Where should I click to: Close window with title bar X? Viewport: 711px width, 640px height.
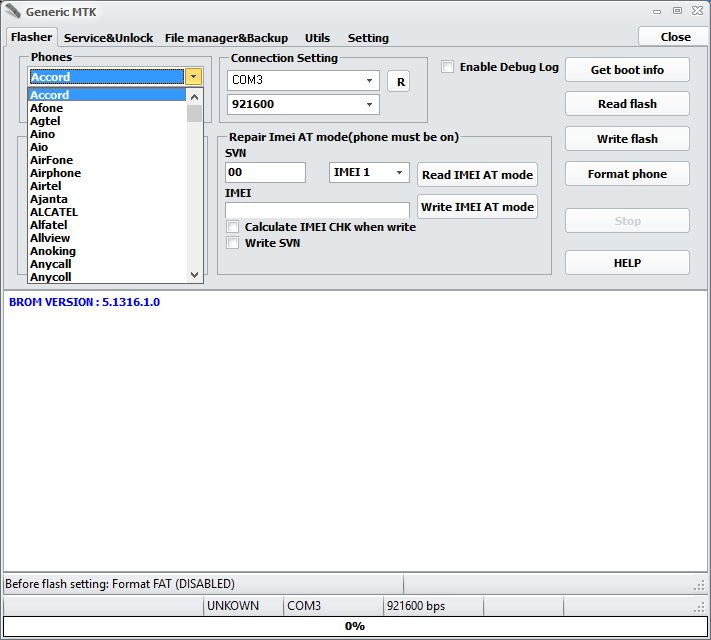click(x=697, y=10)
